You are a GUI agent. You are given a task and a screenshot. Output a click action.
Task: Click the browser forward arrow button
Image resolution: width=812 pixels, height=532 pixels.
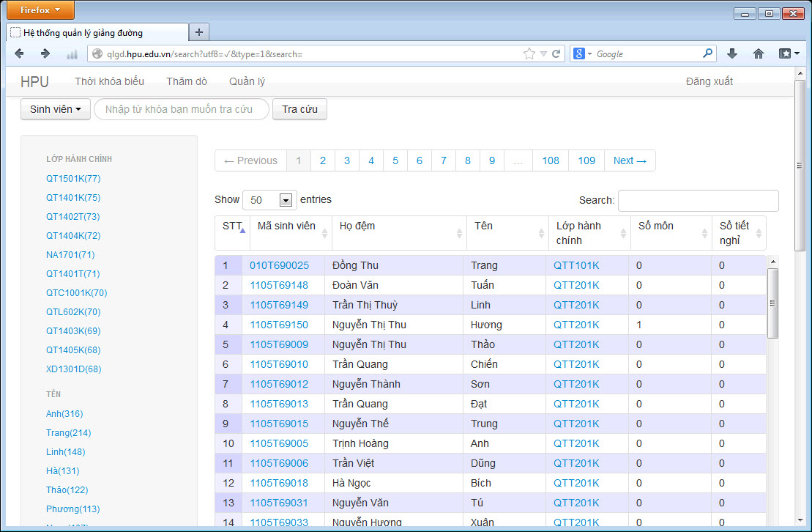pos(45,53)
